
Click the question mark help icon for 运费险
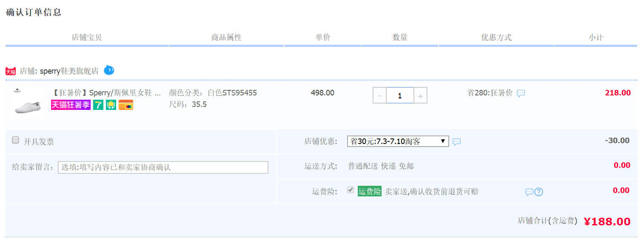[x=539, y=192]
